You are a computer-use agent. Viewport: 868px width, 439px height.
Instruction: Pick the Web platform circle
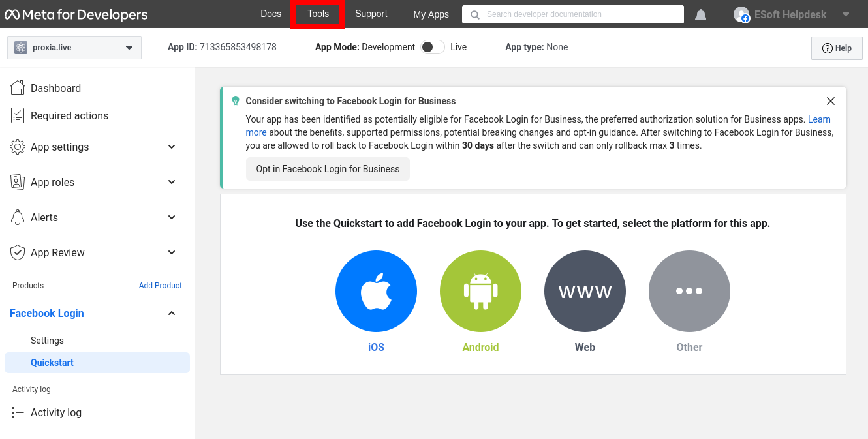(585, 291)
